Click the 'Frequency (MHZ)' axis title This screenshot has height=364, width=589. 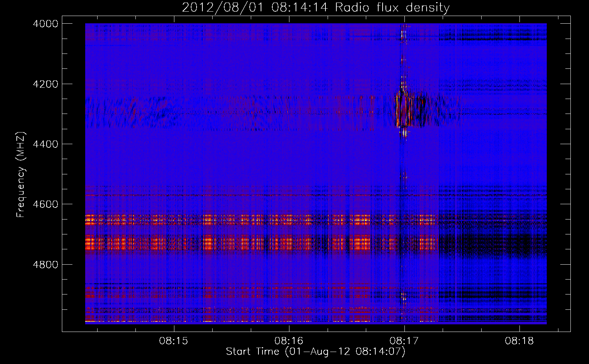21,175
